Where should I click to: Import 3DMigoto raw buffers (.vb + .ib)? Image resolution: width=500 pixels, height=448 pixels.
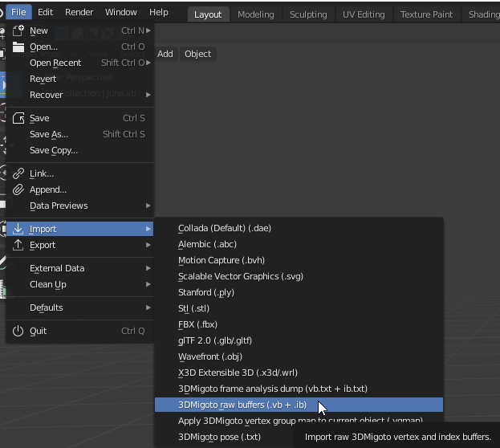299,405
